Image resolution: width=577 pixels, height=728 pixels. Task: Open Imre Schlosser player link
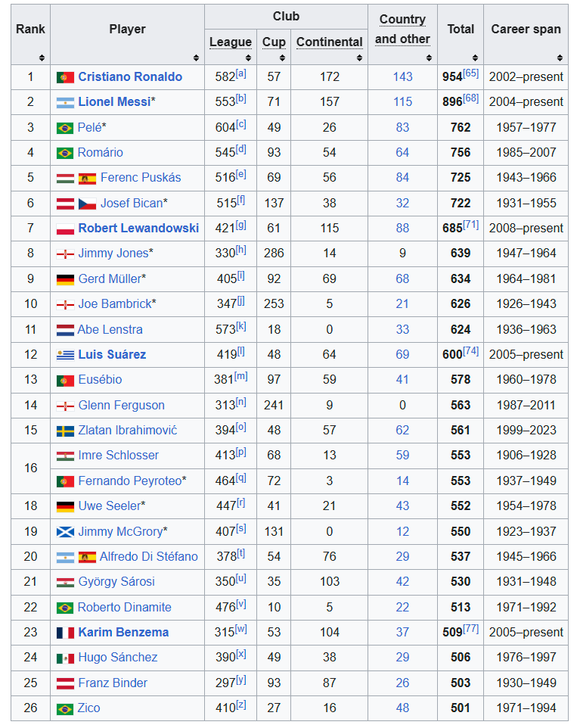pyautogui.click(x=118, y=456)
